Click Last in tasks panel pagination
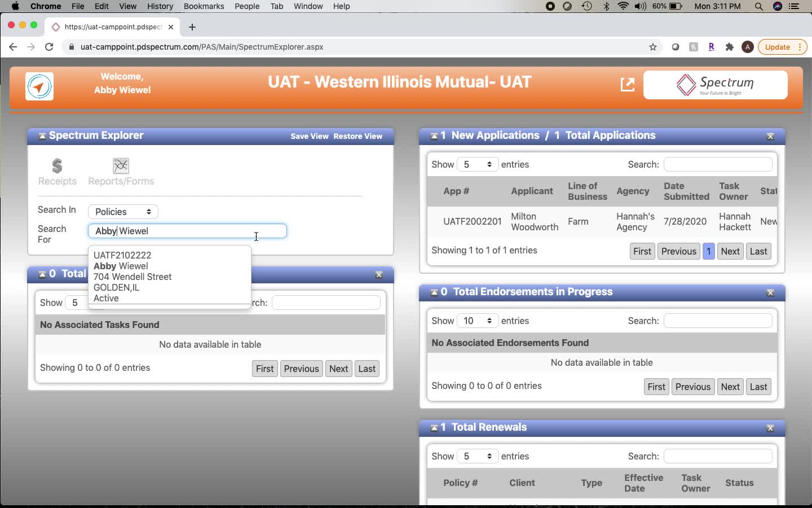The height and width of the screenshot is (508, 812). [367, 369]
